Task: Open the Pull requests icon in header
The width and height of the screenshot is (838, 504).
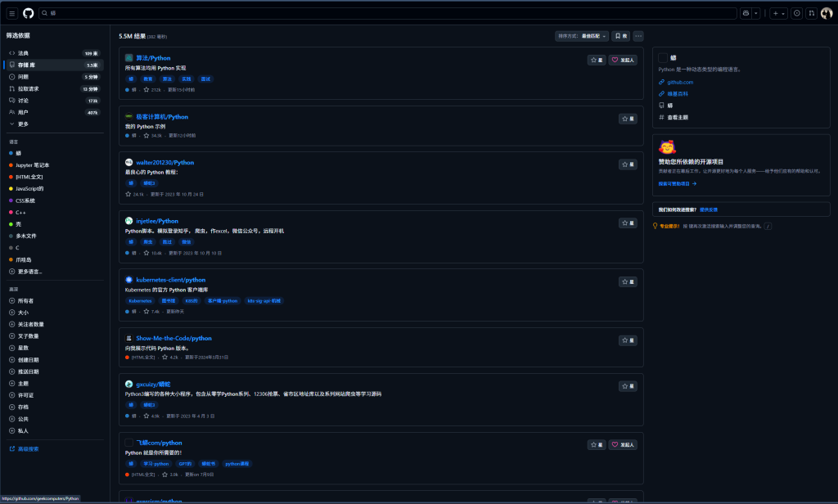Action: [811, 13]
